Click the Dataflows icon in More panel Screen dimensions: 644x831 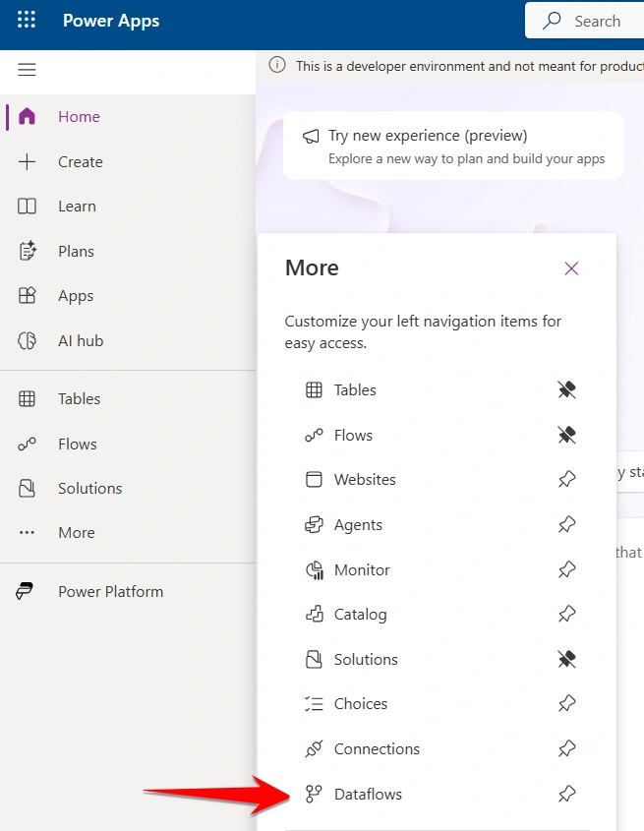(x=314, y=794)
